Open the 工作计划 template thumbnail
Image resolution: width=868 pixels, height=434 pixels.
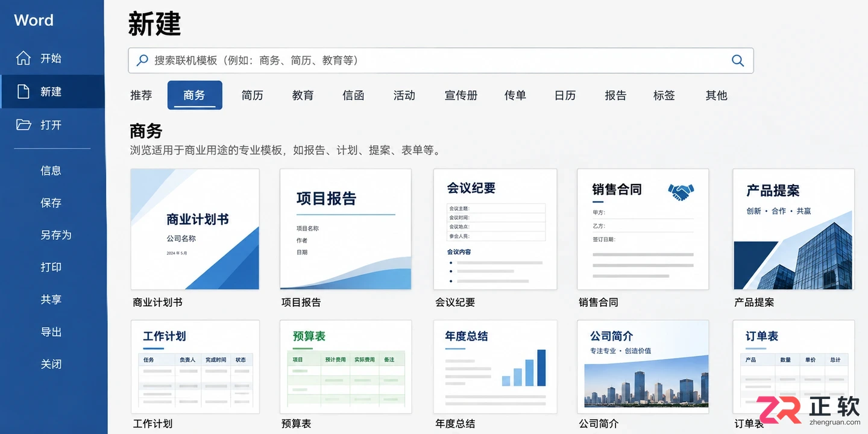(x=195, y=367)
